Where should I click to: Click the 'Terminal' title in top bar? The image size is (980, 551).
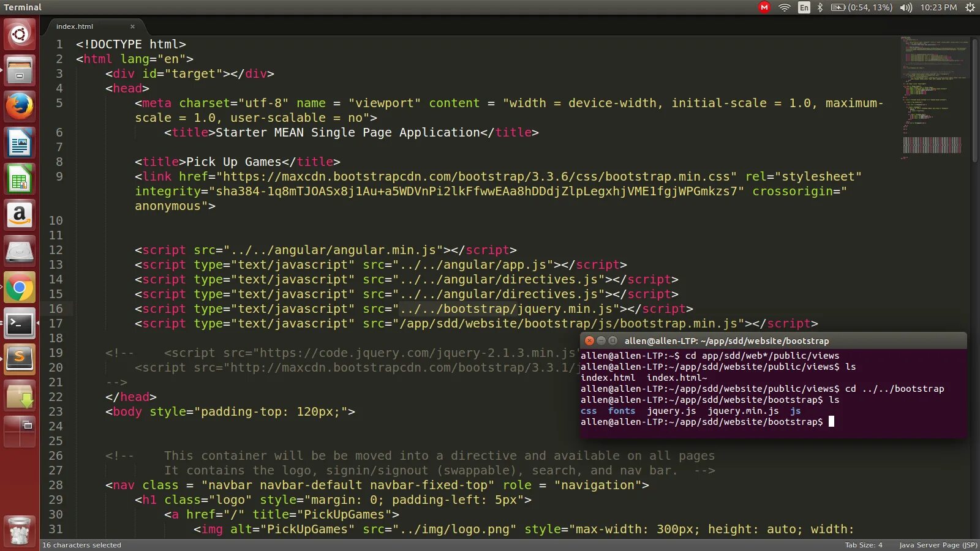tap(23, 7)
